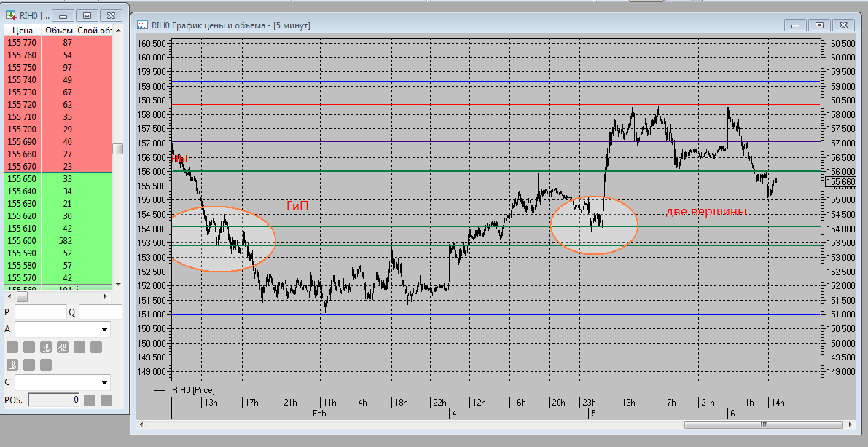
Task: Select ask price 155 700
Action: 22,130
